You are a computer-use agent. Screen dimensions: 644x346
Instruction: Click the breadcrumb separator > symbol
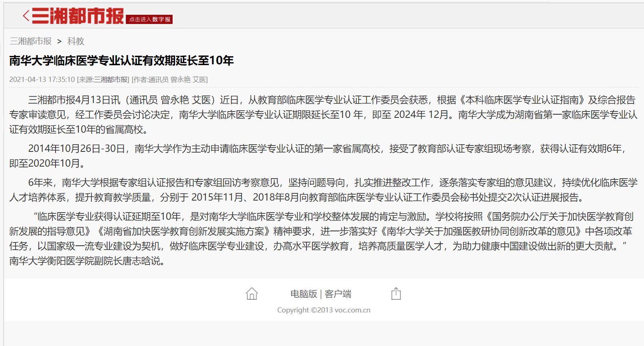(x=60, y=41)
